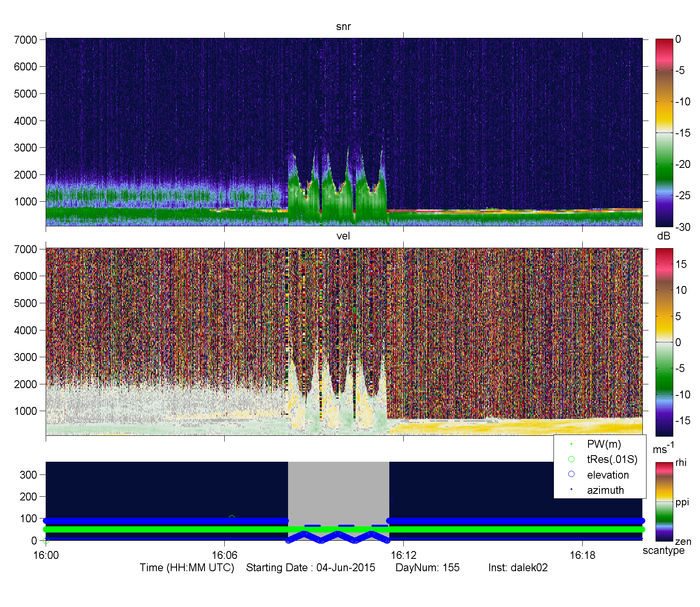Click the 2000 y-axis label of vel plot
700x607 pixels.
(x=26, y=384)
